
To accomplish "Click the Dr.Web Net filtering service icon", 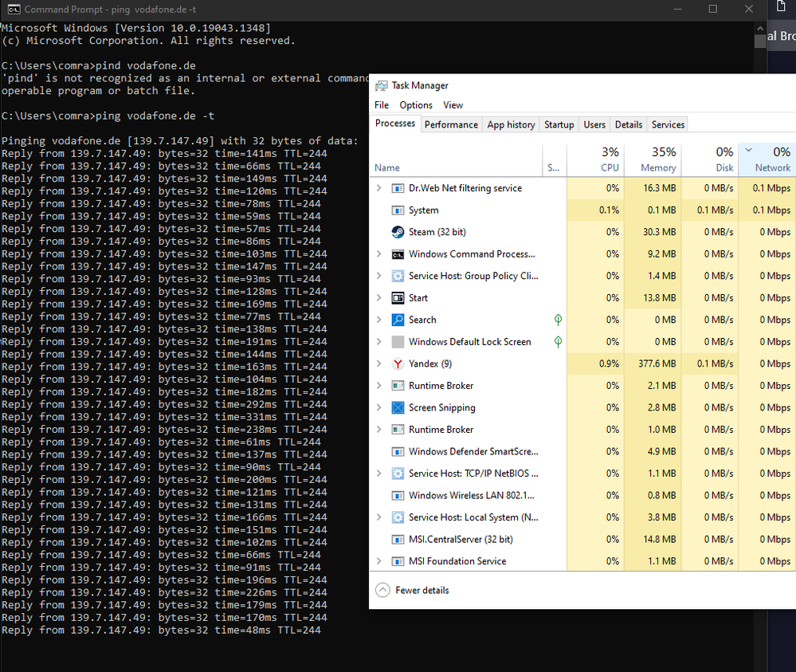I will [x=398, y=188].
